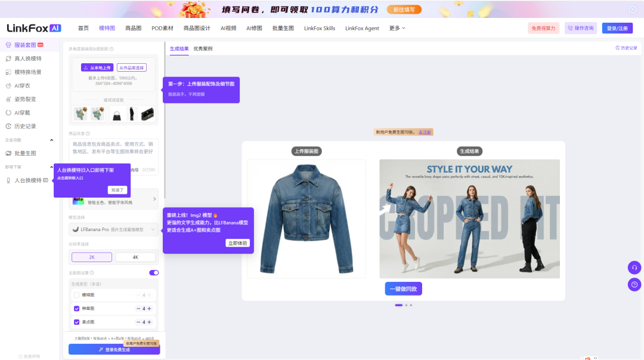Click help icon beside 主副图设置
The width and height of the screenshot is (644, 360).
tap(92, 273)
